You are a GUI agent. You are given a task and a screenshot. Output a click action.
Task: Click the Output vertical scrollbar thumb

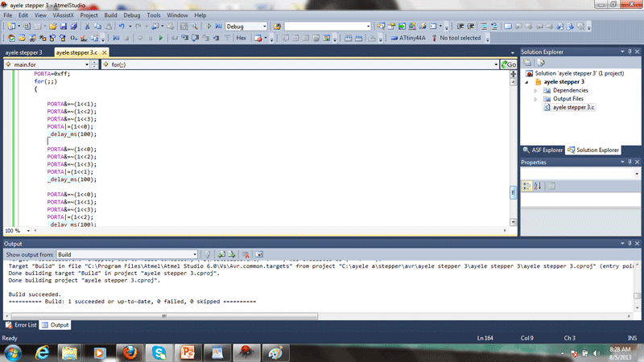[x=637, y=295]
